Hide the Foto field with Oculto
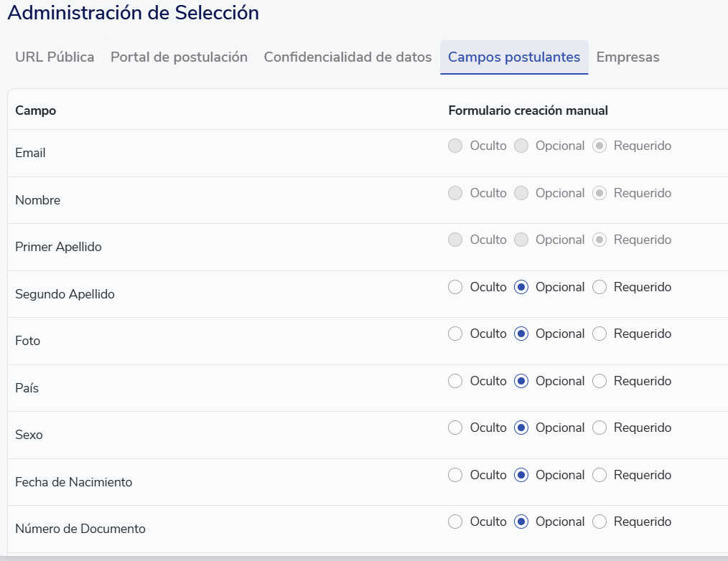Viewport: 728px width, 561px height. (x=455, y=334)
